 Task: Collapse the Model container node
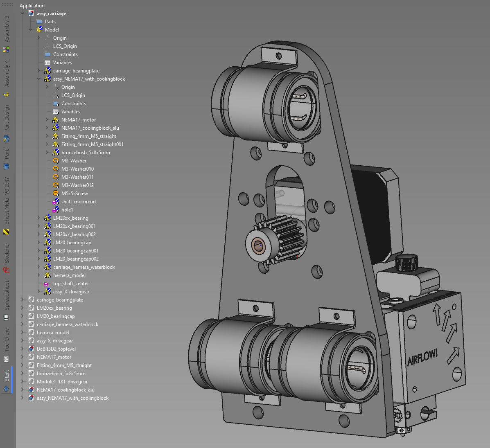pyautogui.click(x=31, y=30)
